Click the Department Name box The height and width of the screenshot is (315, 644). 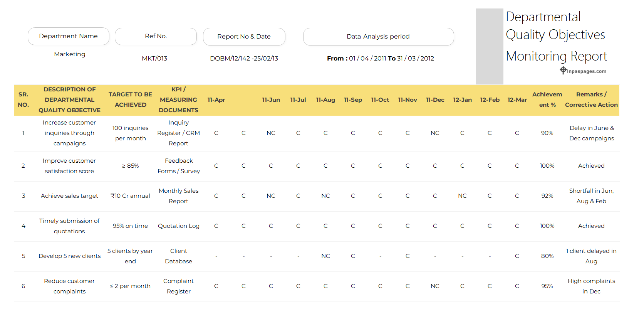coord(69,36)
